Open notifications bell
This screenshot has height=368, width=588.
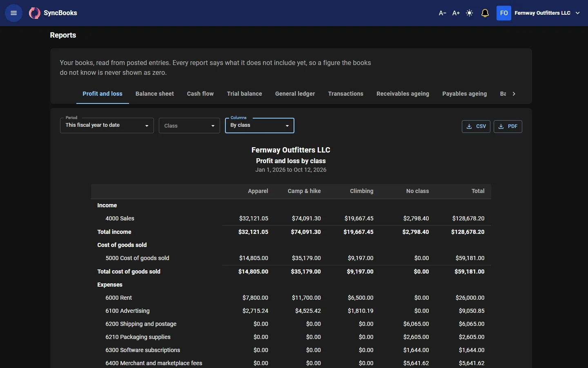point(485,13)
